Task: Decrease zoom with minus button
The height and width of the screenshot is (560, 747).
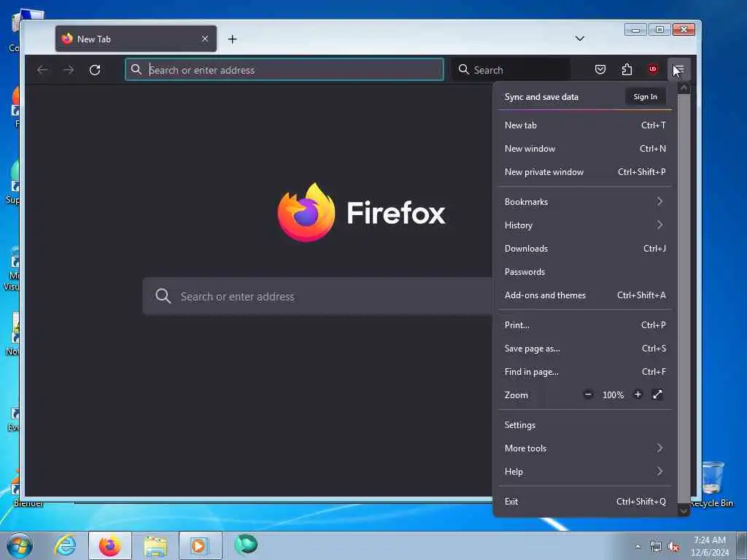Action: (x=589, y=394)
